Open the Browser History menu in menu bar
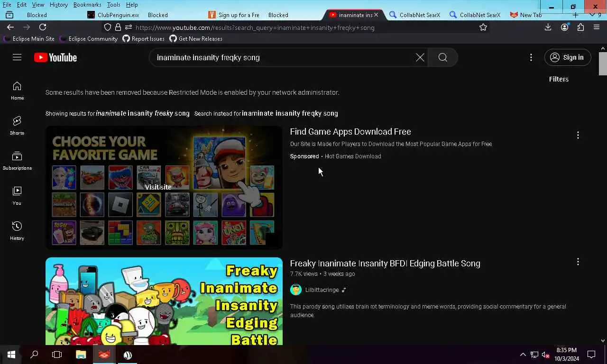 58,5
